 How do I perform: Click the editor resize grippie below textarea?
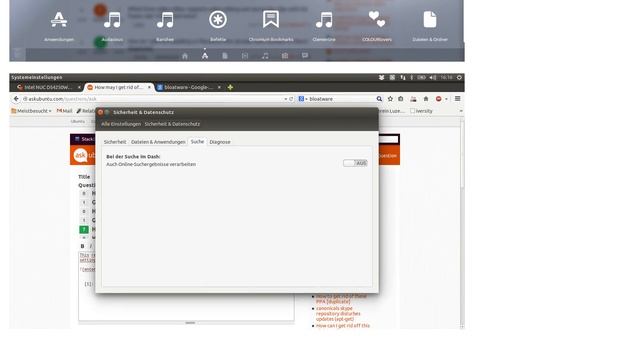pyautogui.click(x=190, y=323)
